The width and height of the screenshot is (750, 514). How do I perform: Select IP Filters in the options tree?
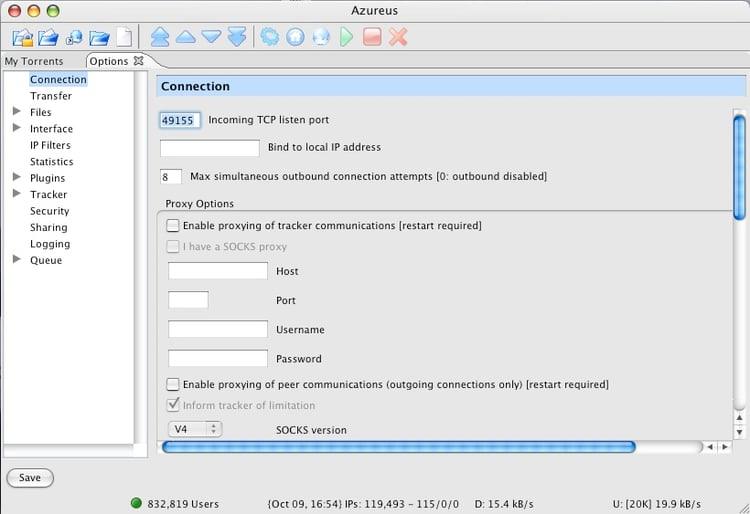[50, 145]
